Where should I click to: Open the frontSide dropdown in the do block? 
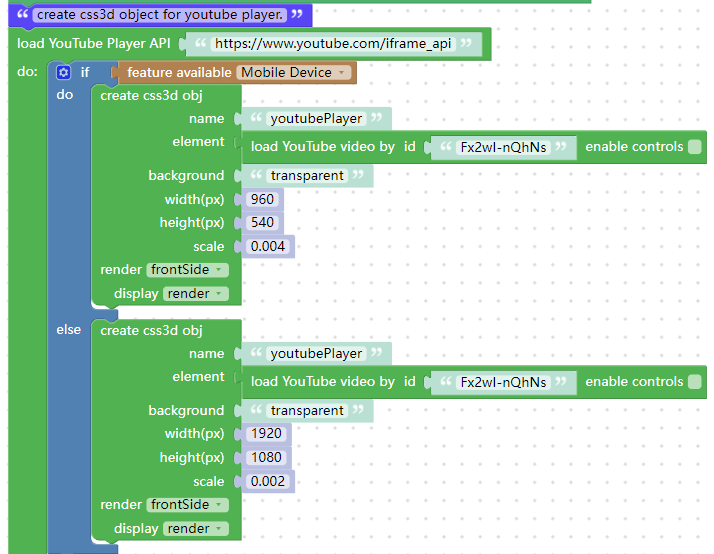click(x=187, y=269)
